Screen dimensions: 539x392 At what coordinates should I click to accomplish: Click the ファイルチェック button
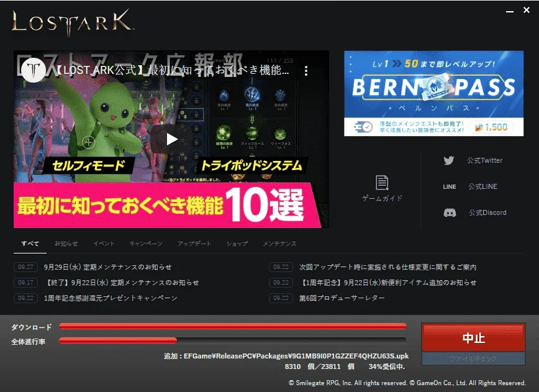473,359
